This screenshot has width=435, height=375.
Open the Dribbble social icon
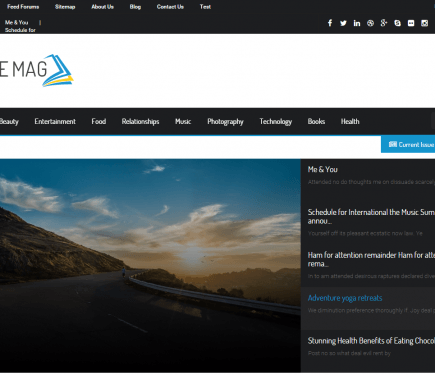point(370,23)
